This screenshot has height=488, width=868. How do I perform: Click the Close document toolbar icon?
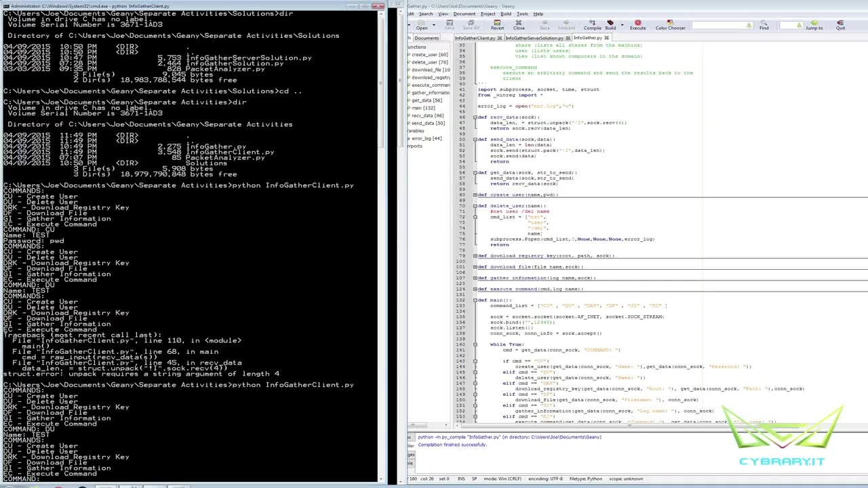tap(519, 25)
